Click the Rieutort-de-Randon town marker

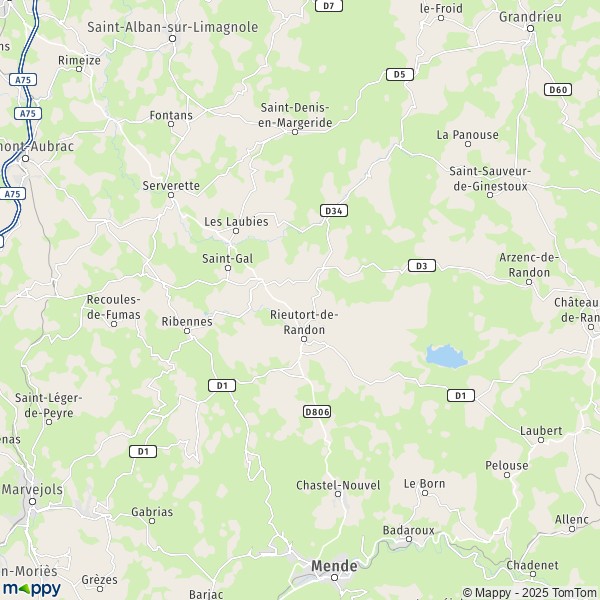pos(304,339)
